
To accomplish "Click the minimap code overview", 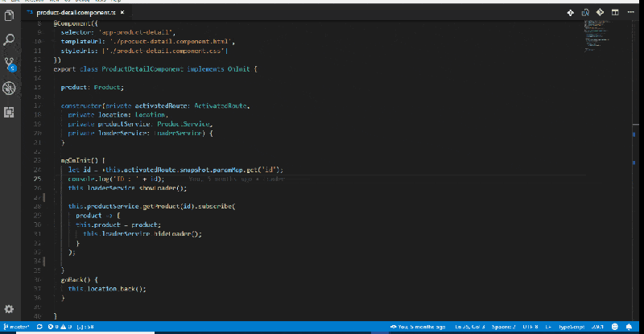I will tap(597, 35).
